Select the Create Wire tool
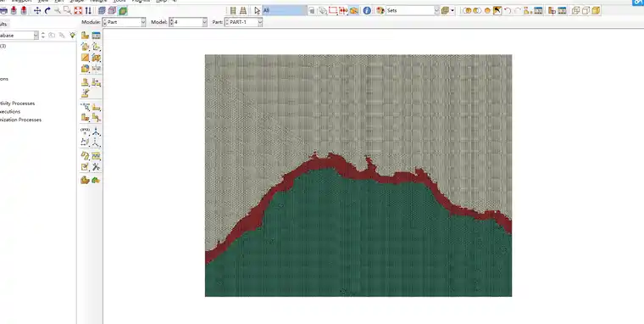 point(85,58)
